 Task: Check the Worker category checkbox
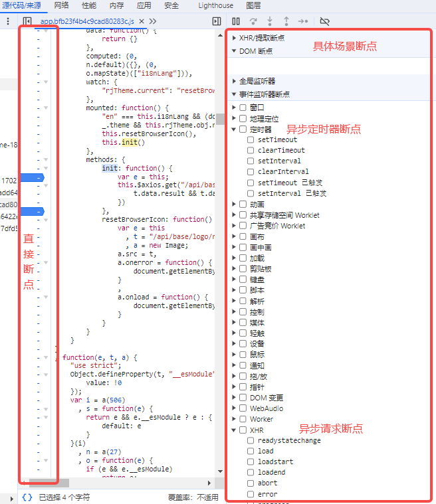[x=243, y=419]
